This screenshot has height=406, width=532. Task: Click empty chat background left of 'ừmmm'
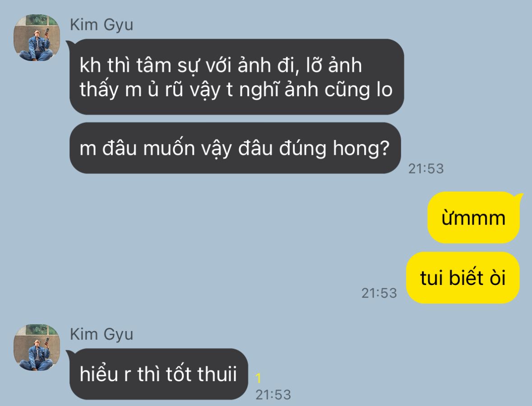[x=237, y=218]
